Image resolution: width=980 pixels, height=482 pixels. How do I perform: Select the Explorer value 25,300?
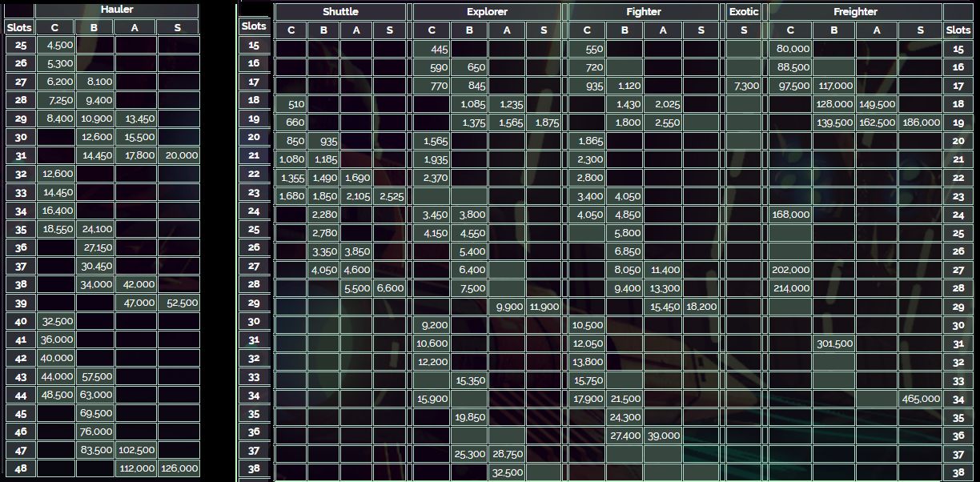coord(469,454)
